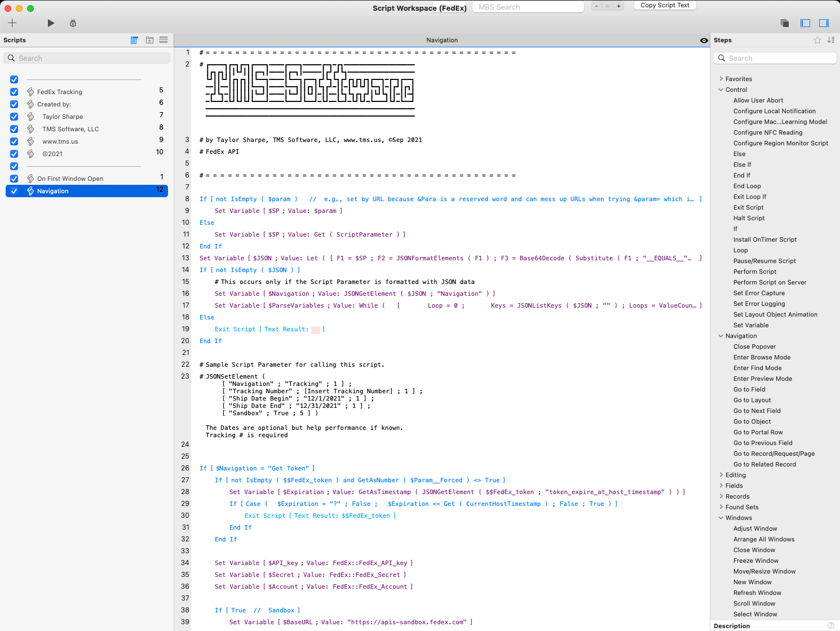Insert separator via the lines icon
Screen dimensions: 840x631
tap(163, 40)
